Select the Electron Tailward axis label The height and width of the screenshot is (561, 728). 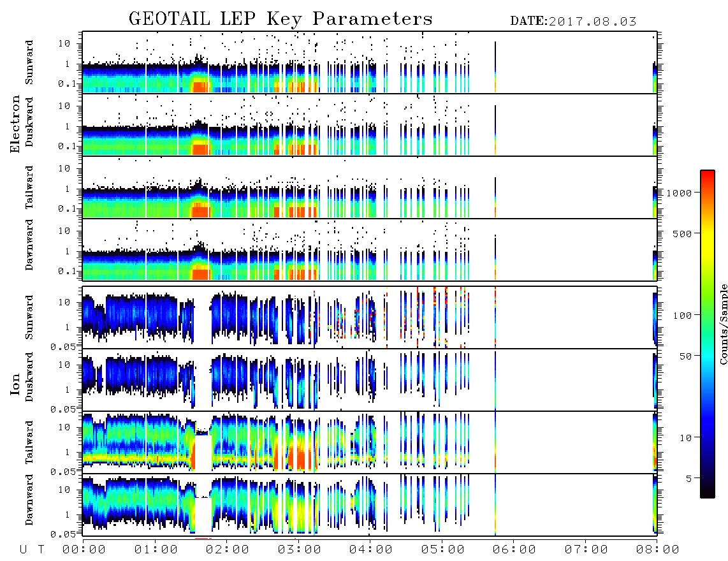(x=29, y=187)
